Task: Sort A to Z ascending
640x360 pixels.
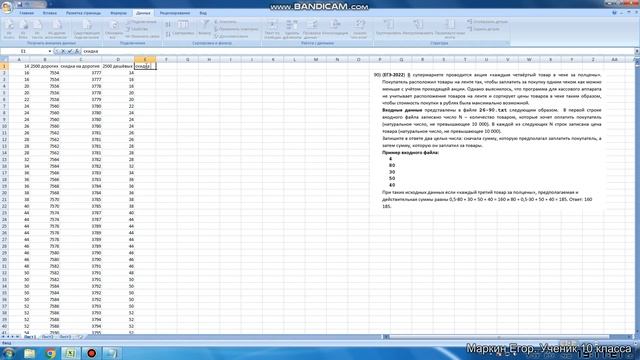Action: [168, 24]
